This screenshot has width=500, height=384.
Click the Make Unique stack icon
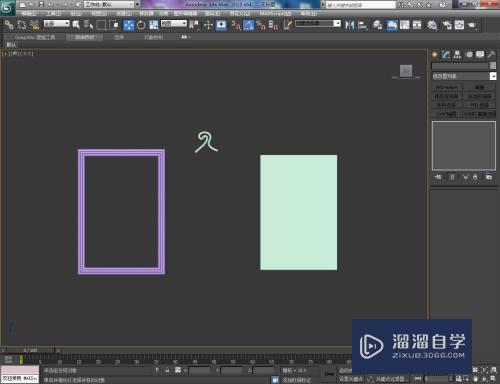pyautogui.click(x=466, y=177)
